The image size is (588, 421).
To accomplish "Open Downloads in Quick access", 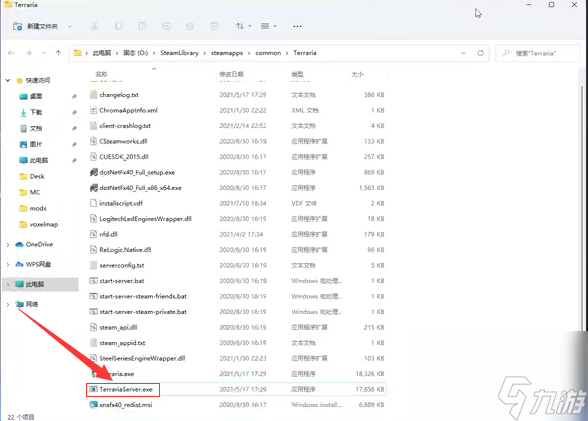I will [36, 112].
